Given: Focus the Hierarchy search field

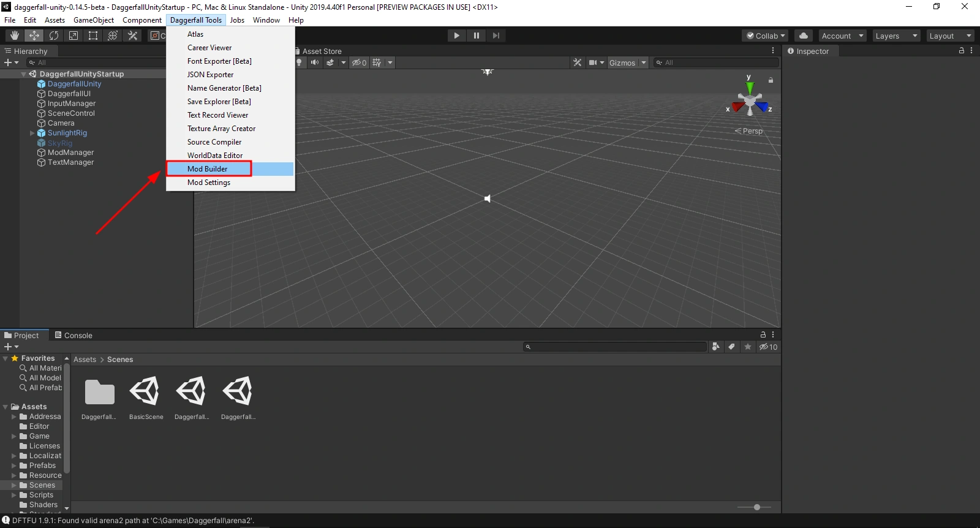Looking at the screenshot, I should (96, 62).
